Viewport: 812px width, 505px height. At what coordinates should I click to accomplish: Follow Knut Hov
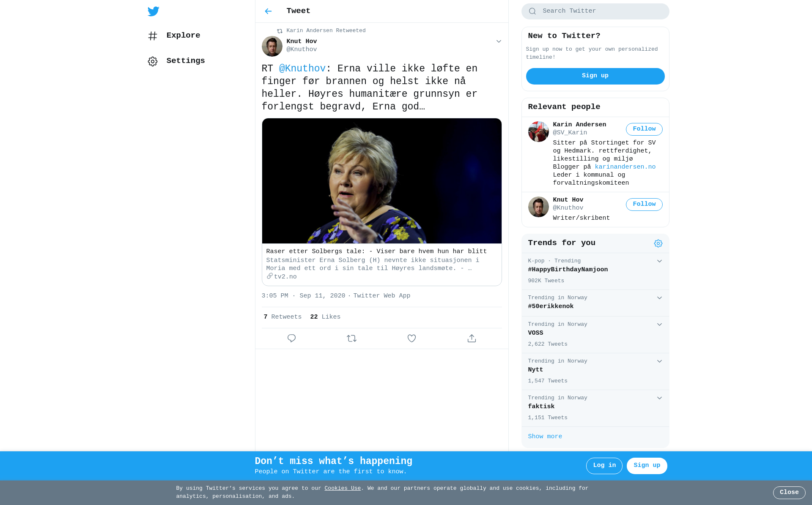coord(644,205)
